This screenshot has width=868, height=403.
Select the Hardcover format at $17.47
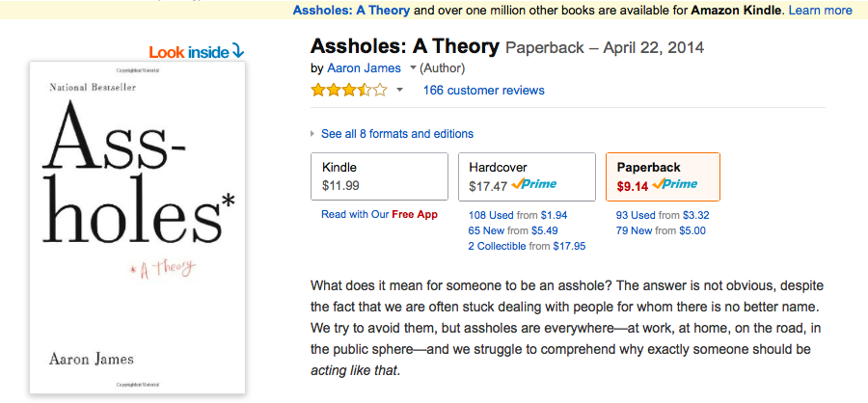click(x=526, y=176)
